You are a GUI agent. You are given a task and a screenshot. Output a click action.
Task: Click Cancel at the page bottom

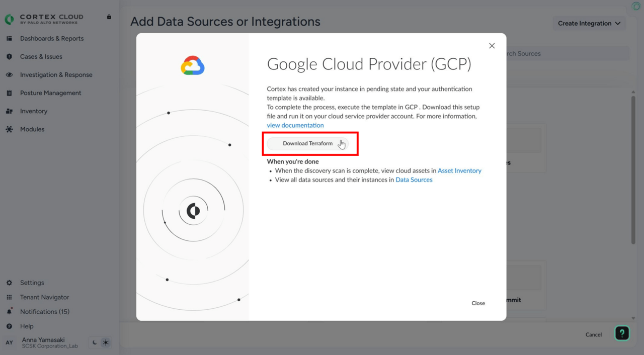[594, 334]
